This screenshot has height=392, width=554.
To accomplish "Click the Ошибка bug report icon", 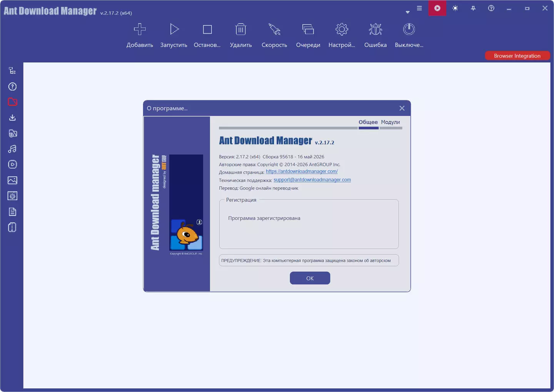I will click(x=375, y=29).
